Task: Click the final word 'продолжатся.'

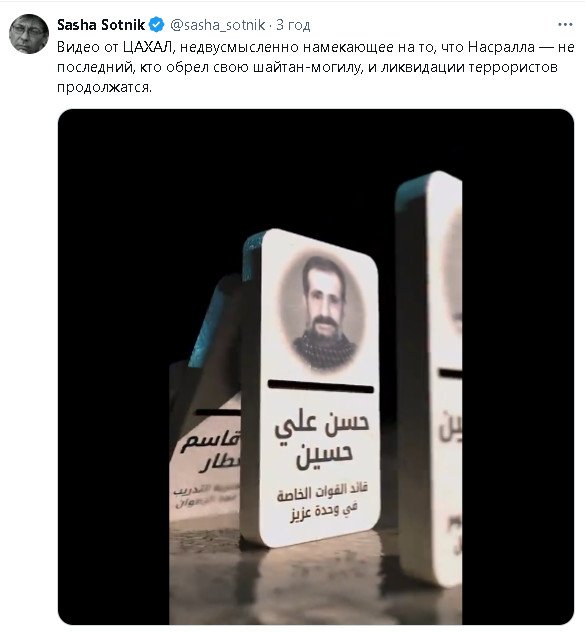Action: [104, 87]
